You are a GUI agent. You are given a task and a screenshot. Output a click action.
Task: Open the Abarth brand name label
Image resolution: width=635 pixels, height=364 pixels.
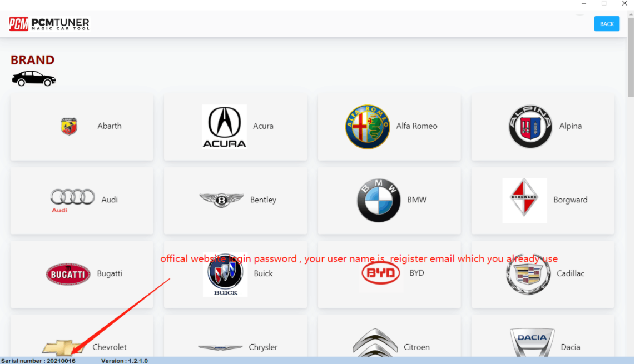[110, 126]
